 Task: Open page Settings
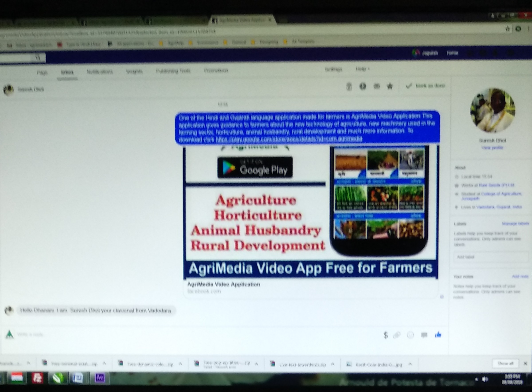333,69
